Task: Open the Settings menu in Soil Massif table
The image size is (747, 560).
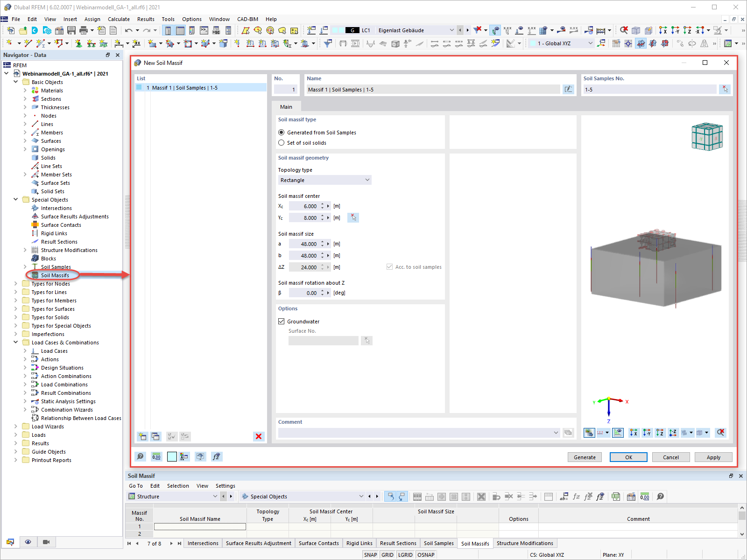Action: point(226,486)
